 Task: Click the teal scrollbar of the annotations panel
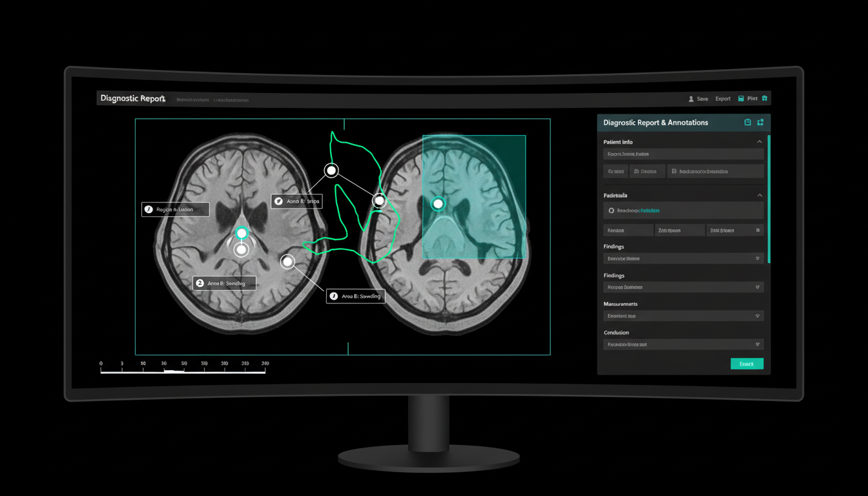click(769, 198)
